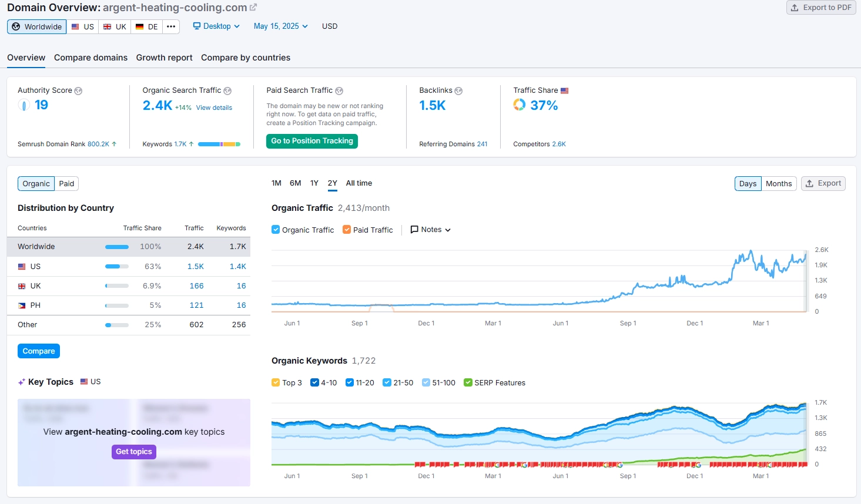
Task: Click the Paid Search Traffic help icon
Action: click(339, 90)
